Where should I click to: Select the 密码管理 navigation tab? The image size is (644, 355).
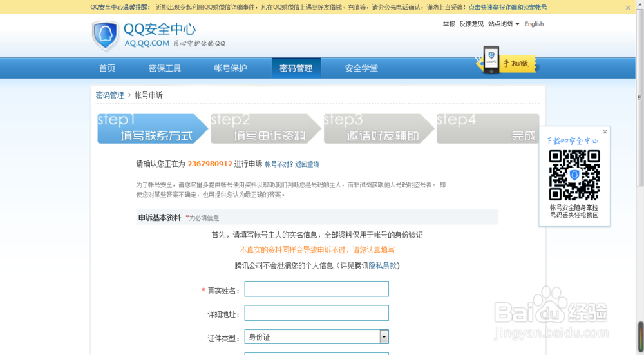tap(296, 68)
